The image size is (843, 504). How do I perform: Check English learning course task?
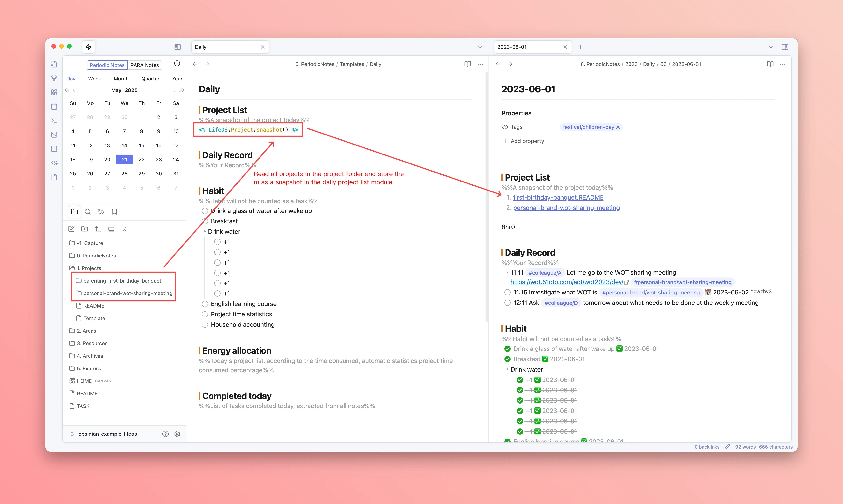(x=205, y=304)
